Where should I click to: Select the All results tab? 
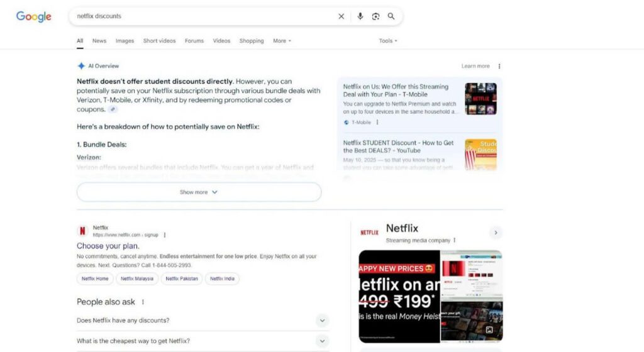pyautogui.click(x=80, y=41)
